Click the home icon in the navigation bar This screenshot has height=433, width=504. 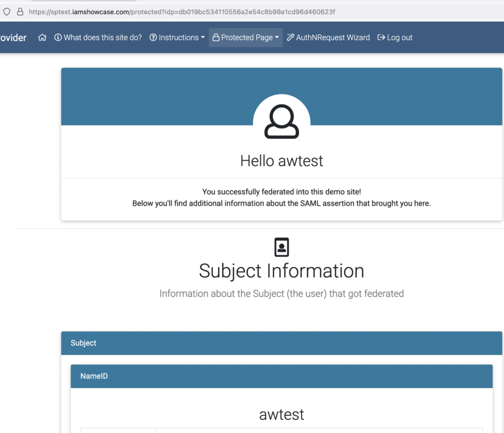click(42, 37)
